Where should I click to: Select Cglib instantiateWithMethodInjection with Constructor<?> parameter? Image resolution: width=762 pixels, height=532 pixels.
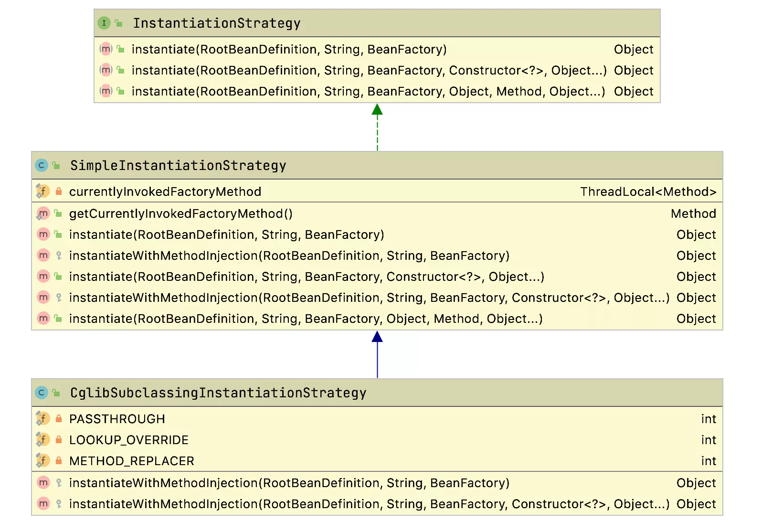(369, 504)
